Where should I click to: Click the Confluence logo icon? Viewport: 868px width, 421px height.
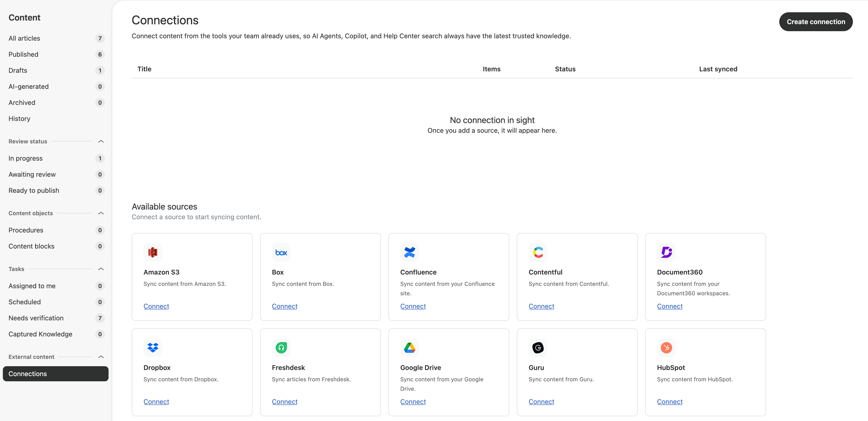[x=409, y=252]
